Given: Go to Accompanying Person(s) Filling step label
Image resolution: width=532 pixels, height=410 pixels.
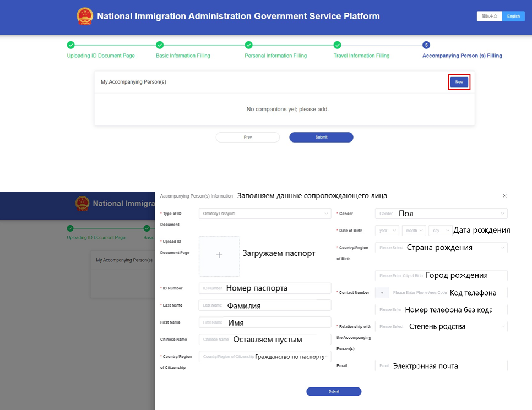Looking at the screenshot, I should (462, 56).
